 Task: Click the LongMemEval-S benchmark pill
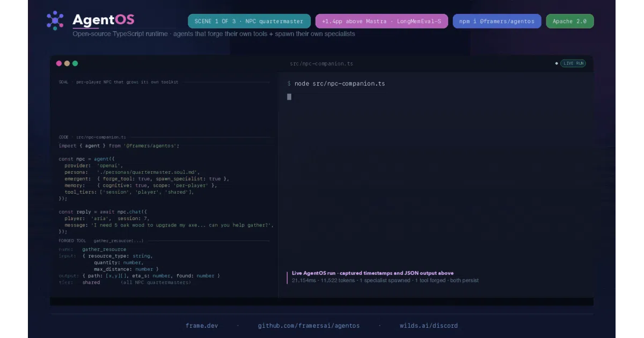coord(382,21)
